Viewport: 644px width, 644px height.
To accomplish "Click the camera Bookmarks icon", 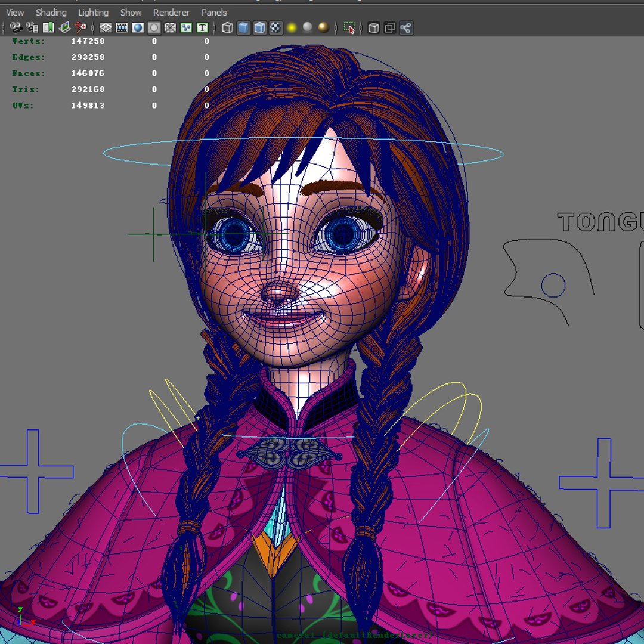I will pos(48,28).
